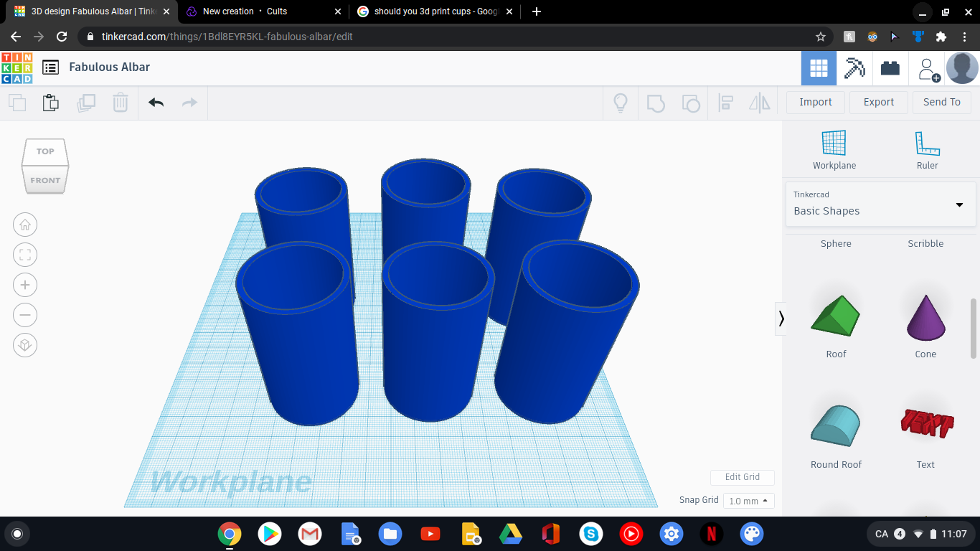Image resolution: width=980 pixels, height=551 pixels.
Task: Toggle Show all lightbulb icon
Action: click(621, 103)
